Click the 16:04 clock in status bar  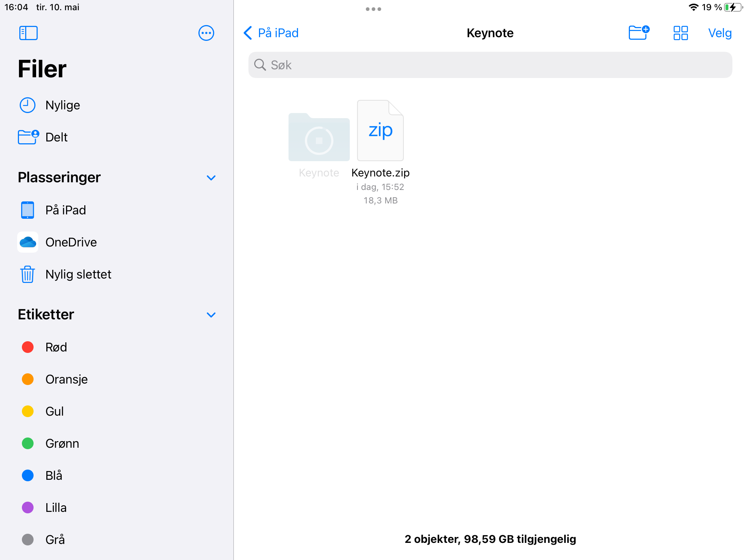(16, 7)
